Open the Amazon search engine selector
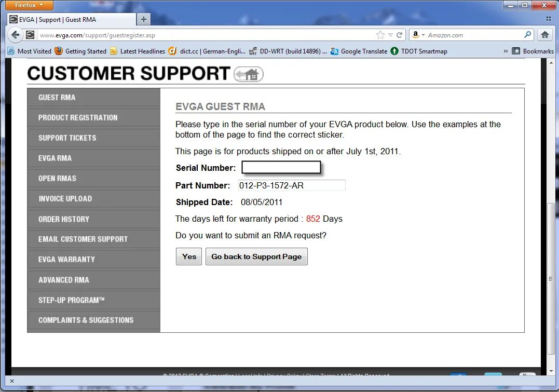The image size is (559, 392). click(x=418, y=35)
